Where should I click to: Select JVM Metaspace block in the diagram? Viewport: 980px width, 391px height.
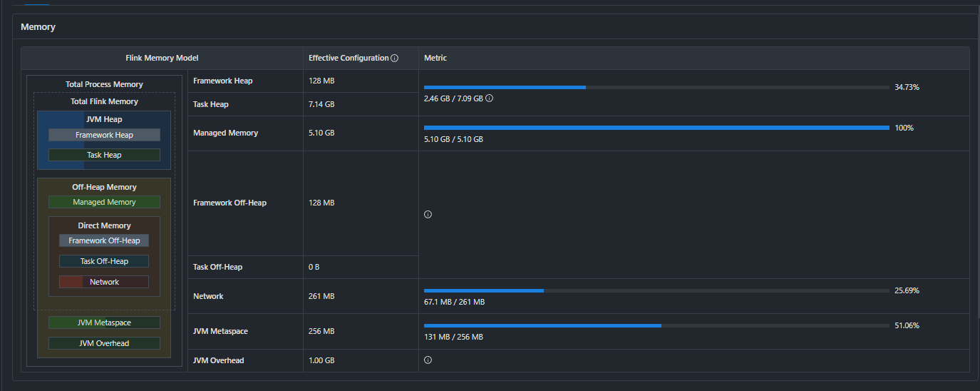104,323
